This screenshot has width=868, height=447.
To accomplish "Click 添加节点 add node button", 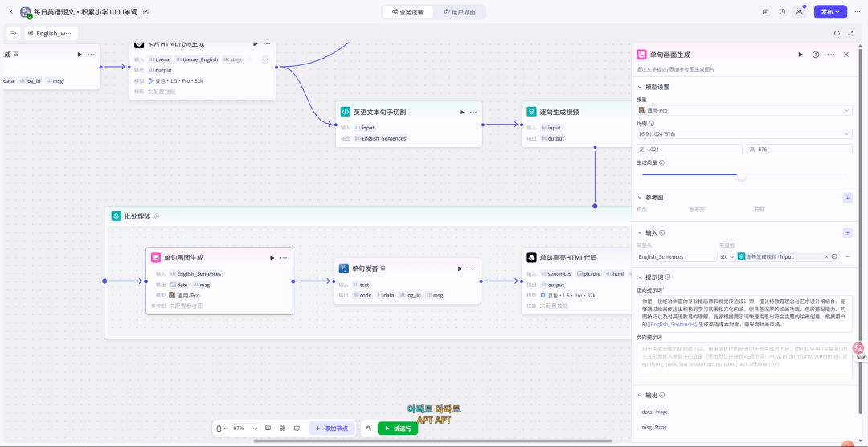I will click(332, 429).
